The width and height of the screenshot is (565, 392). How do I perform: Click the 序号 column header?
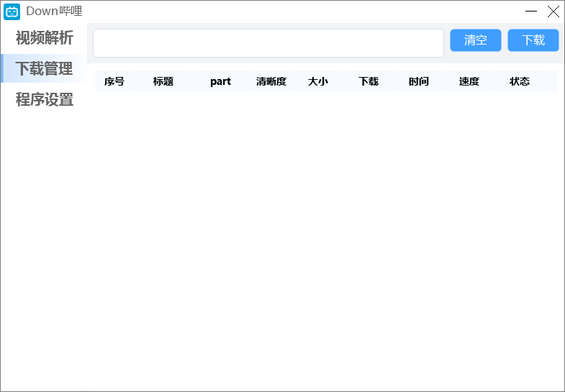(114, 81)
